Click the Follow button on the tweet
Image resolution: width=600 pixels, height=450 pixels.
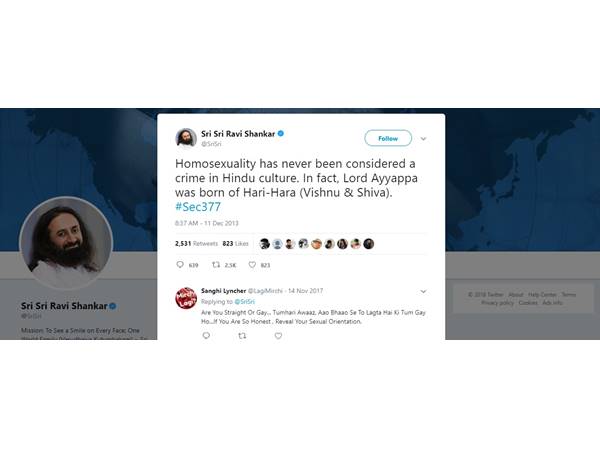388,138
